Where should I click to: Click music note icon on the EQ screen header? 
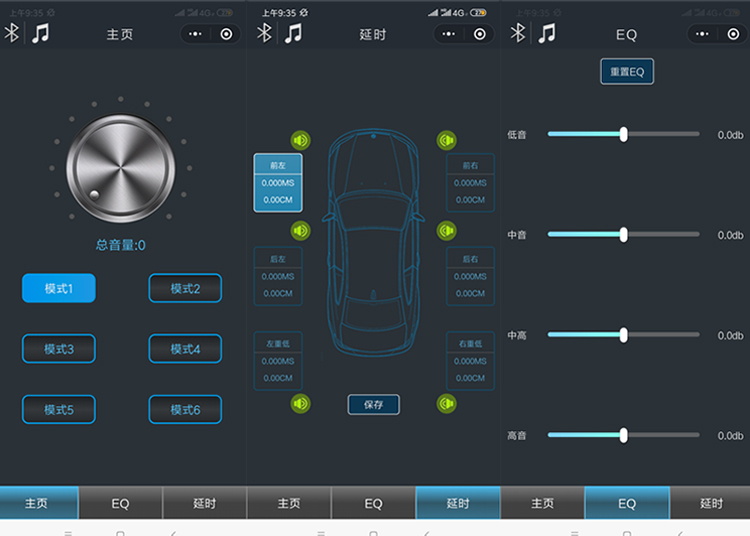546,33
